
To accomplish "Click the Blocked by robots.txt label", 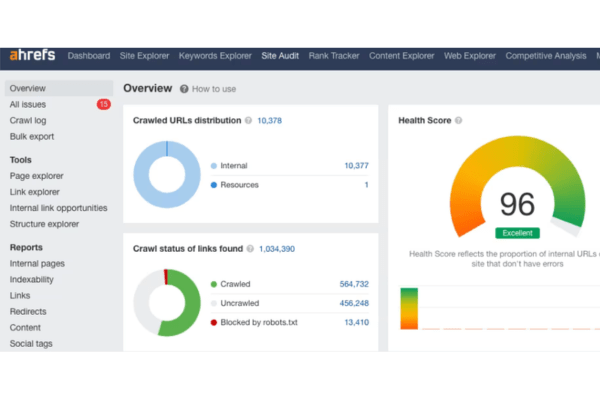I will (259, 323).
